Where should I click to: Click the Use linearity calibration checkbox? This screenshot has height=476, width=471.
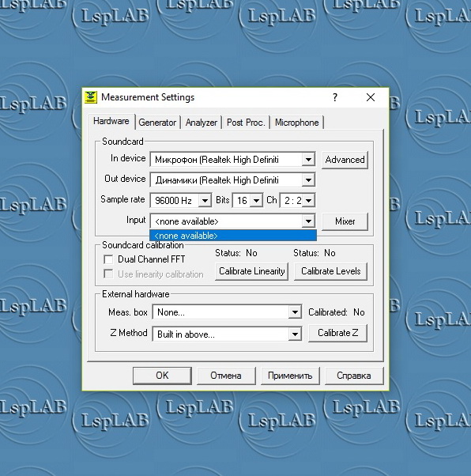pos(108,274)
